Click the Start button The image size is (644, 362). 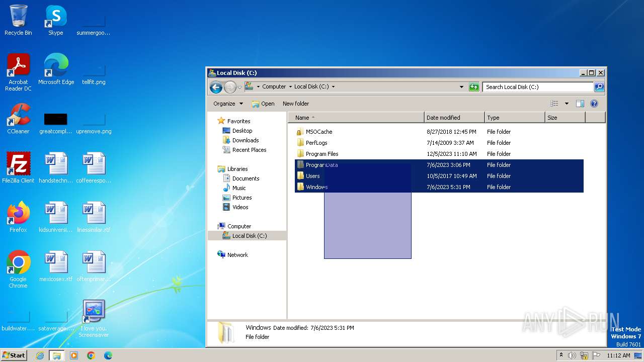[14, 355]
